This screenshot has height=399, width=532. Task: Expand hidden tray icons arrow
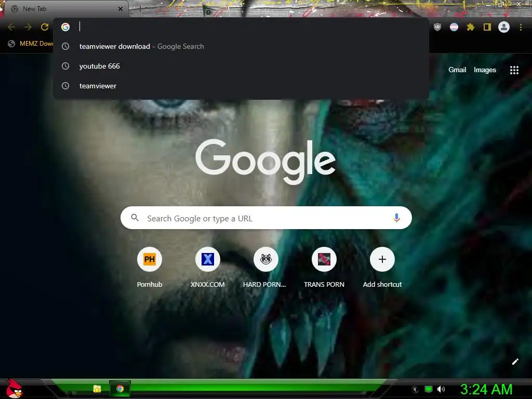[415, 390]
